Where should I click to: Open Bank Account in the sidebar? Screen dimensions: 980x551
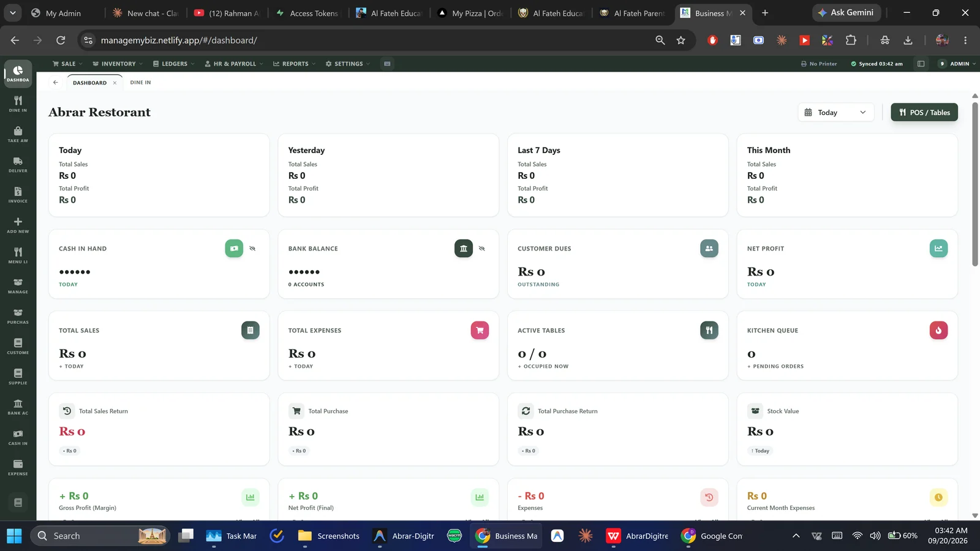point(18,407)
